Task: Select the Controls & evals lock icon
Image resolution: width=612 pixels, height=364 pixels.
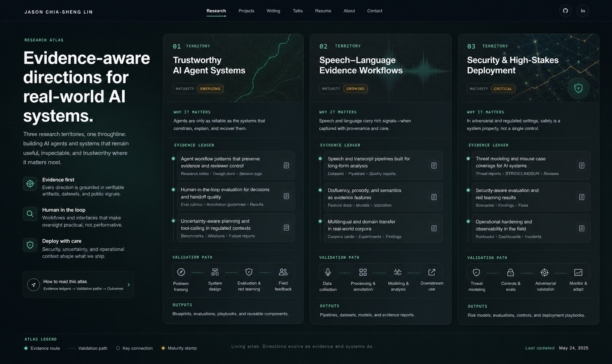Action: click(x=510, y=272)
